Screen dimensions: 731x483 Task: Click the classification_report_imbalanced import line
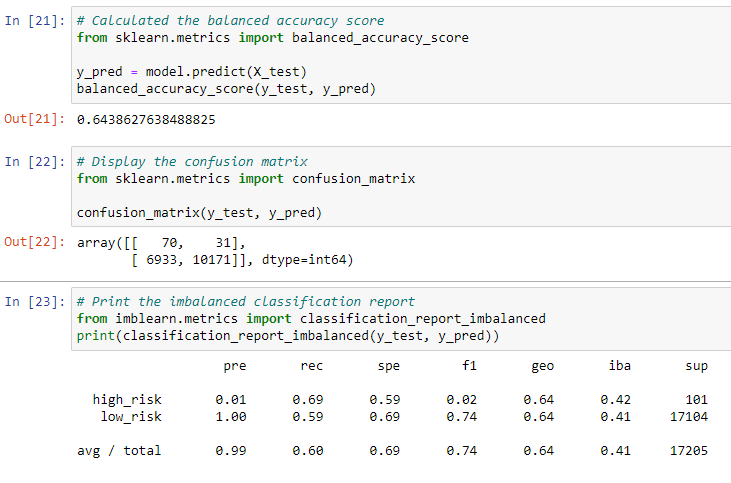311,319
